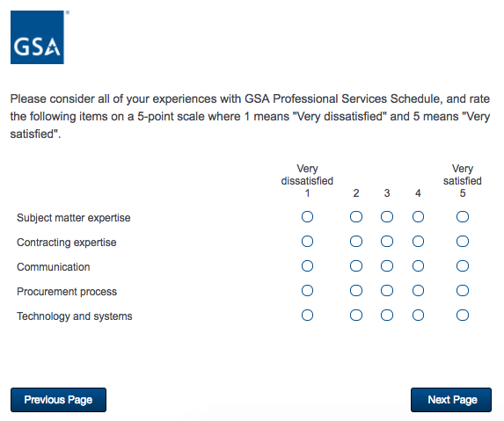Rate Procurement process as 2

(356, 291)
